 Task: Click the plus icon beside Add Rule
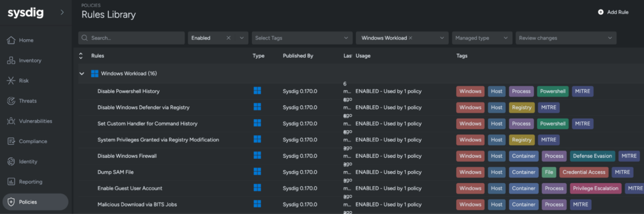click(601, 12)
